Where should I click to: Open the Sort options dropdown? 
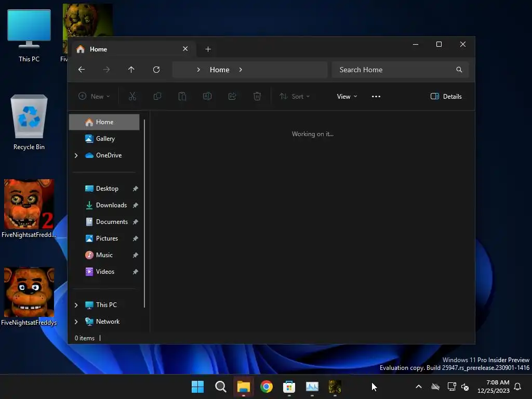(x=295, y=96)
